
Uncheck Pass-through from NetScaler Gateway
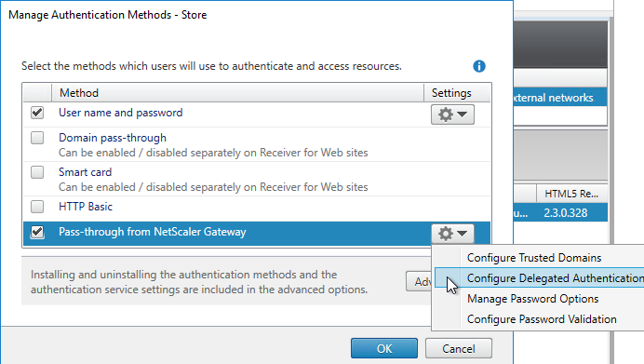coord(37,232)
